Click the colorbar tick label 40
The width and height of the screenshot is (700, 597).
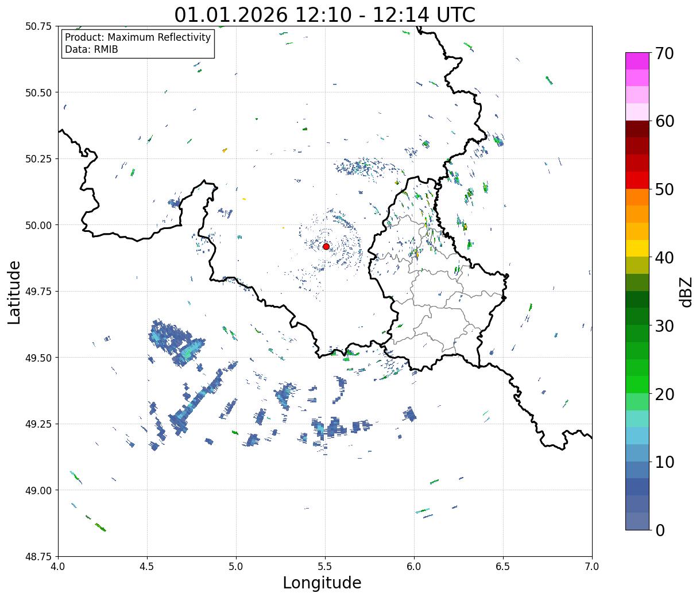664,258
